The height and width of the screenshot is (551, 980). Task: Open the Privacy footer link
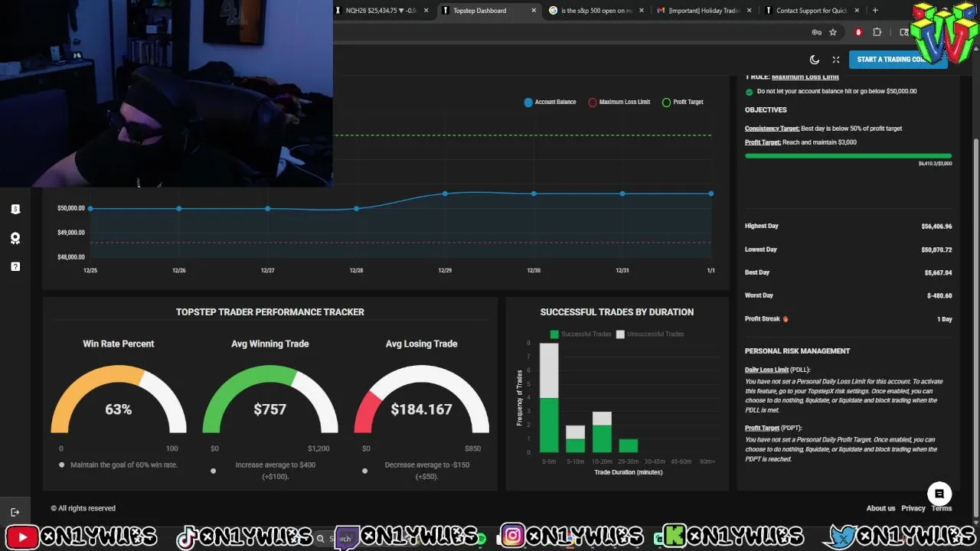[x=913, y=508]
